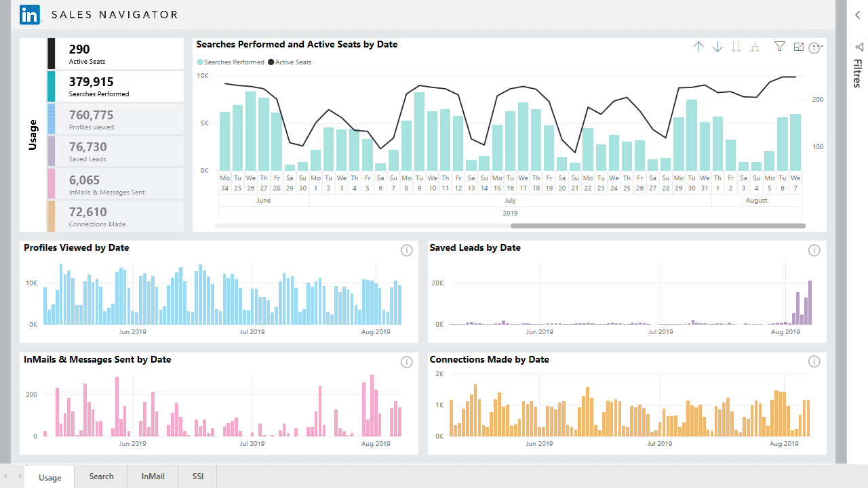868x488 pixels.
Task: Click the vertical 'Usage' section label
Action: tap(33, 134)
